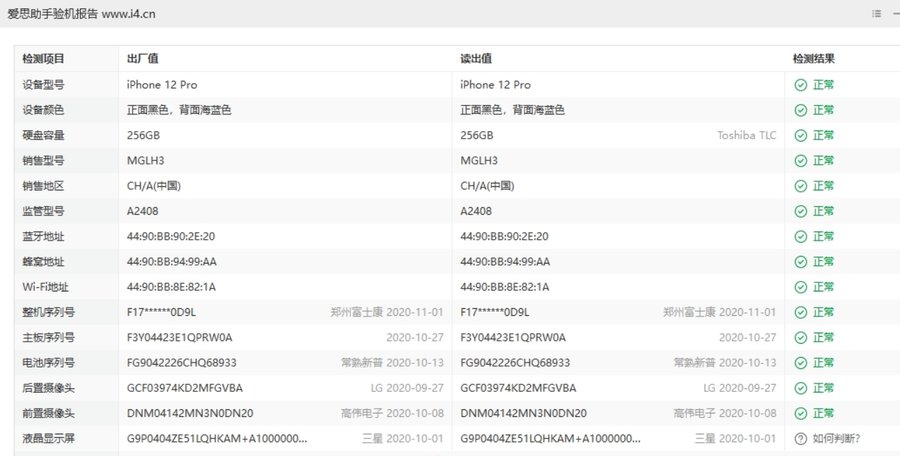This screenshot has height=456, width=900.
Task: Click the green check icon for 前置摄像头 row
Action: click(801, 414)
